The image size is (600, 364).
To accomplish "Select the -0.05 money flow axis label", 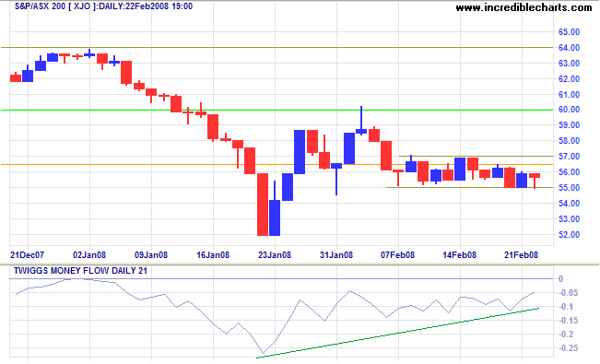I will [568, 293].
